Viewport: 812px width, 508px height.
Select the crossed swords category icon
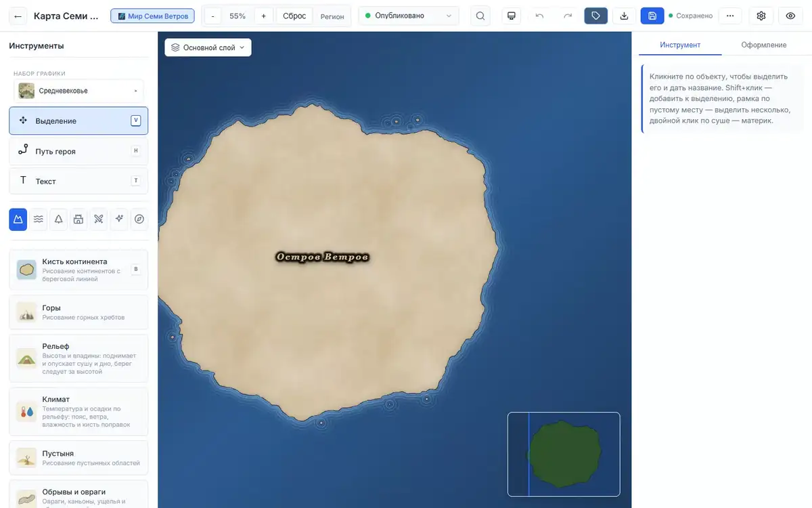pyautogui.click(x=99, y=219)
